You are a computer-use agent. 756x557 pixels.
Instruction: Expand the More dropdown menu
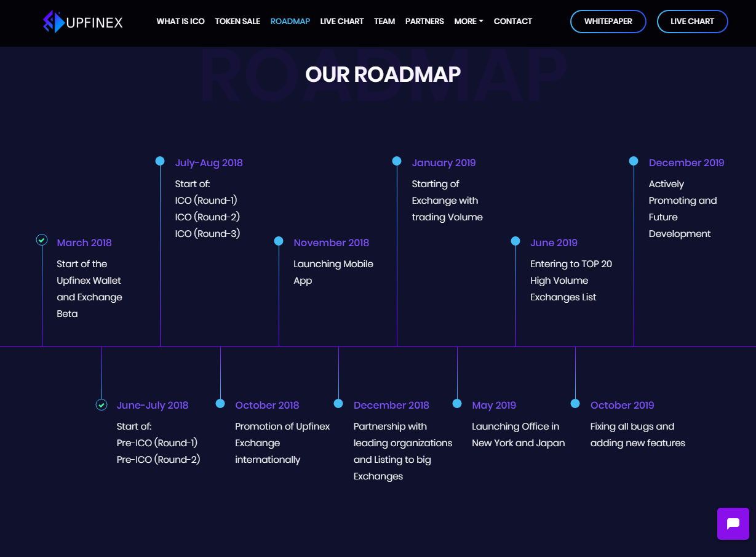coord(469,21)
